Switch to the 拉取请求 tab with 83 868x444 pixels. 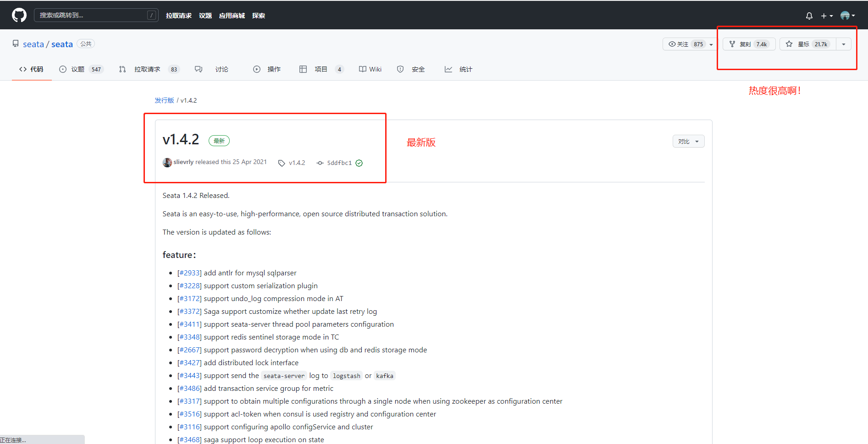click(149, 69)
